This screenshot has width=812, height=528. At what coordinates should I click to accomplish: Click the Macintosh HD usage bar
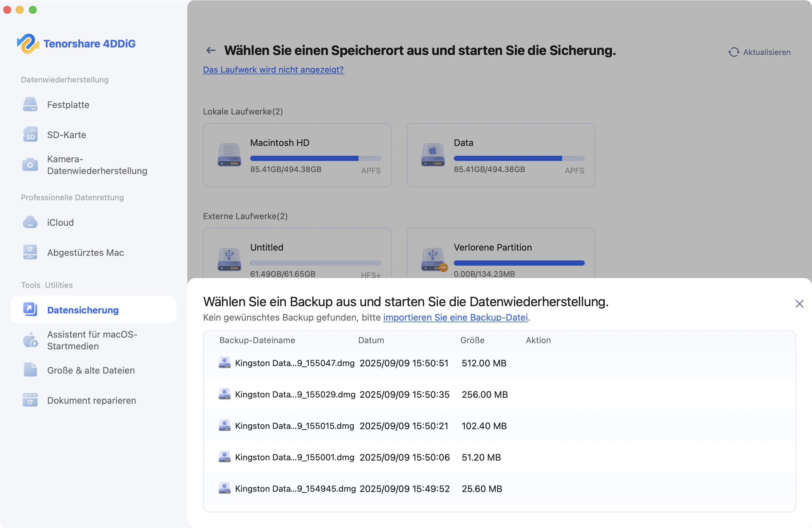click(315, 158)
